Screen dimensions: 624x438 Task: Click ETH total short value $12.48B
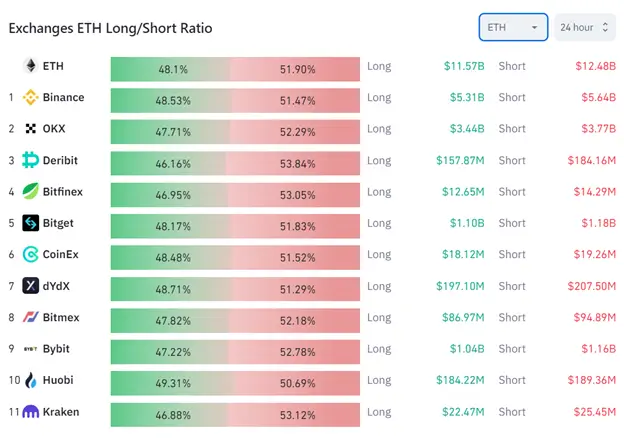coord(595,66)
